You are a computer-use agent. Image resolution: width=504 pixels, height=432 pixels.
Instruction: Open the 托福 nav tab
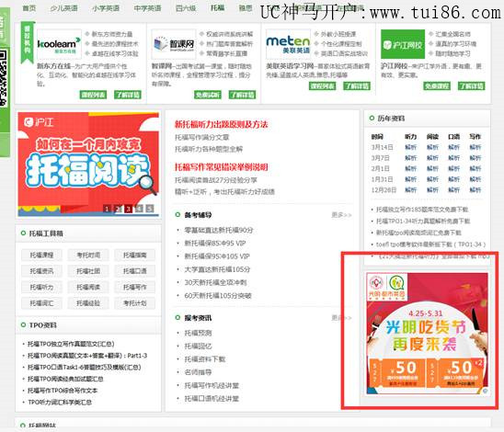tap(218, 7)
